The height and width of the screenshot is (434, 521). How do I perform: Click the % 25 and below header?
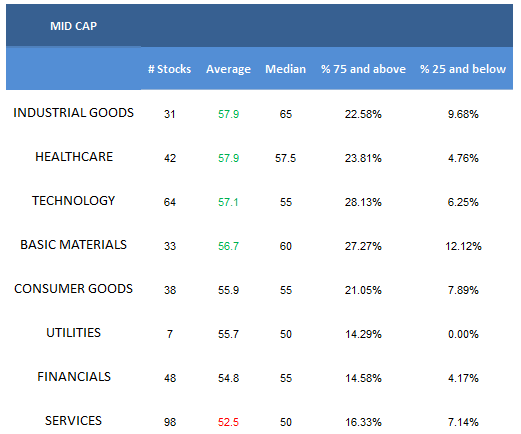tap(463, 69)
